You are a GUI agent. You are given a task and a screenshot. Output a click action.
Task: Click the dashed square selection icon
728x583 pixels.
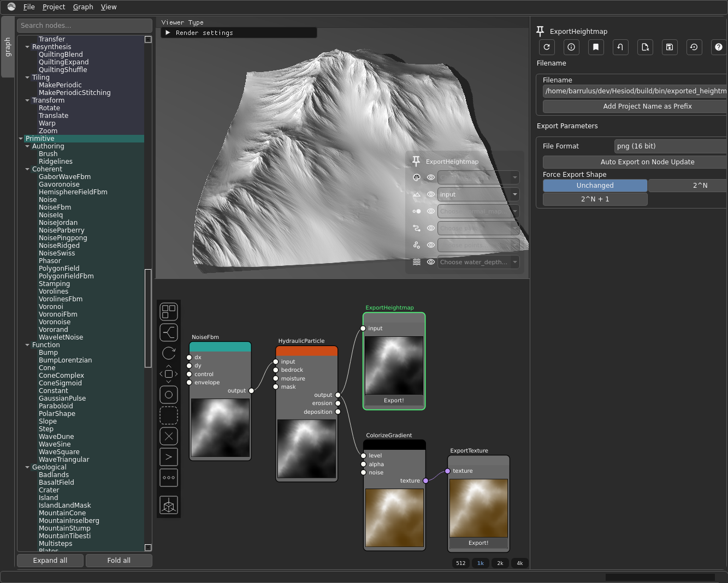(x=169, y=415)
